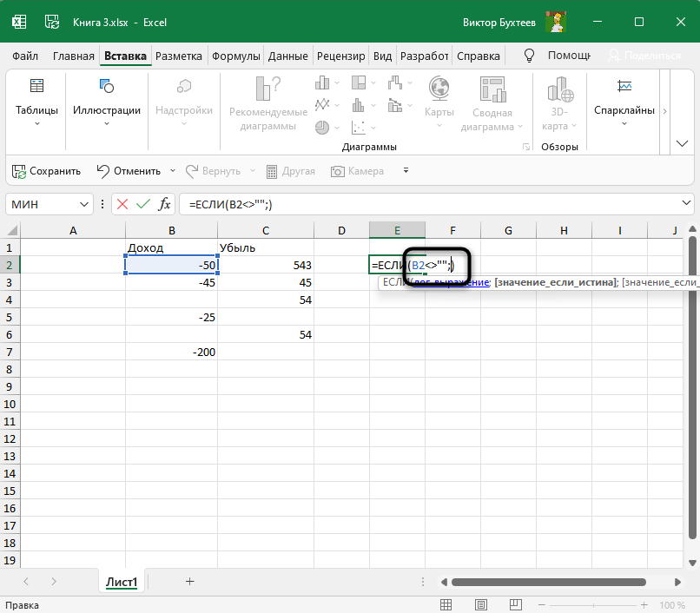
Task: Switch to Page Break Preview in status bar
Action: (514, 605)
